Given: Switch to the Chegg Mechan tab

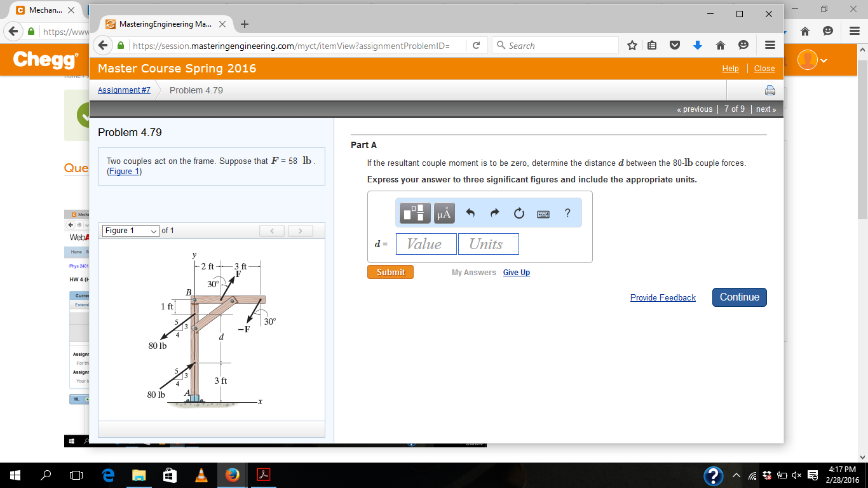Looking at the screenshot, I should point(38,10).
